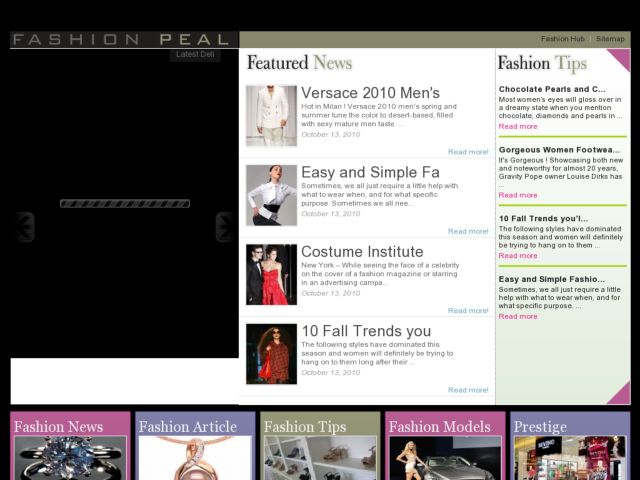Open the Prestige category heading
The width and height of the screenshot is (640, 480).
[540, 427]
